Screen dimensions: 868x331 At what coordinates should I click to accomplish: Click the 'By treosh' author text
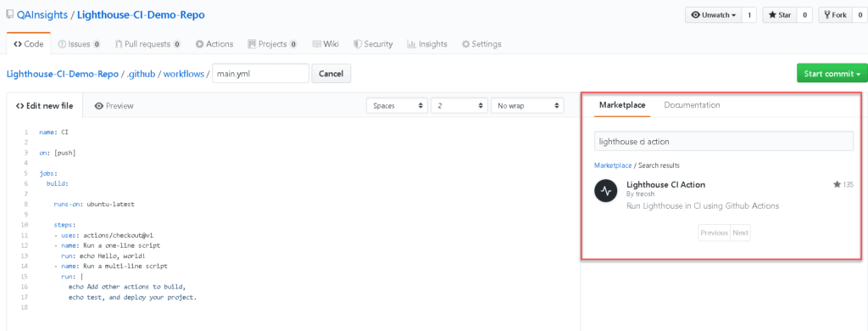642,194
